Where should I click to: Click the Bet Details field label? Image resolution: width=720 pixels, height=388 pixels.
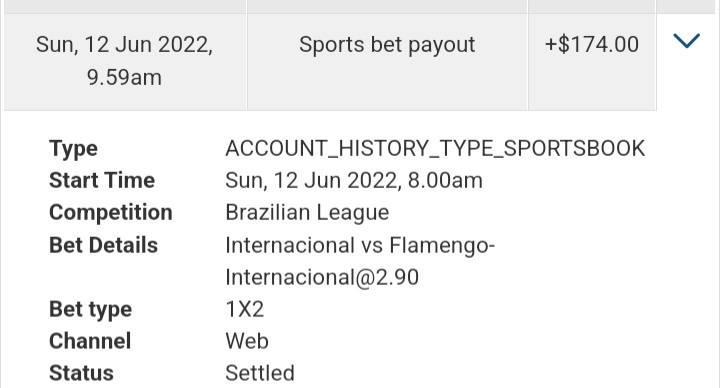pos(103,245)
